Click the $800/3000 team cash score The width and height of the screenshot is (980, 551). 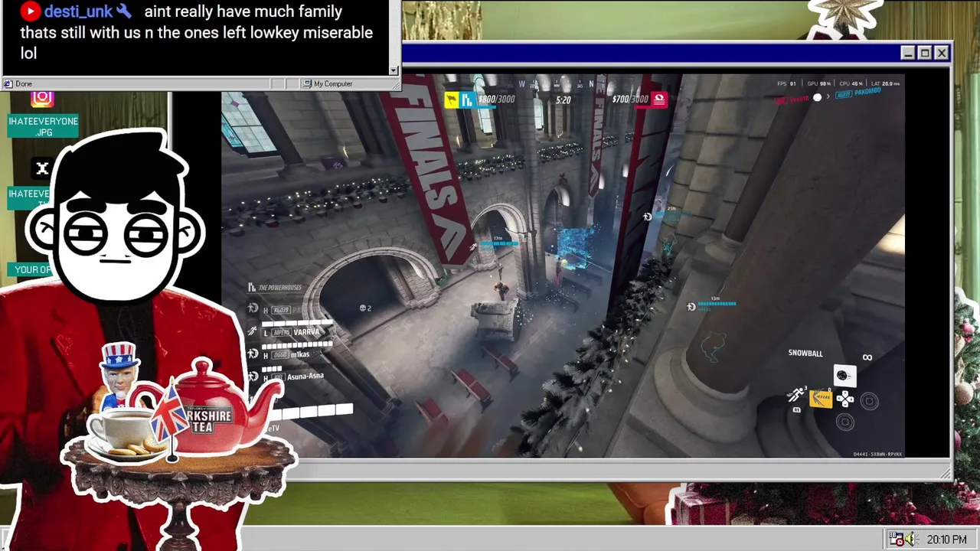pyautogui.click(x=496, y=99)
